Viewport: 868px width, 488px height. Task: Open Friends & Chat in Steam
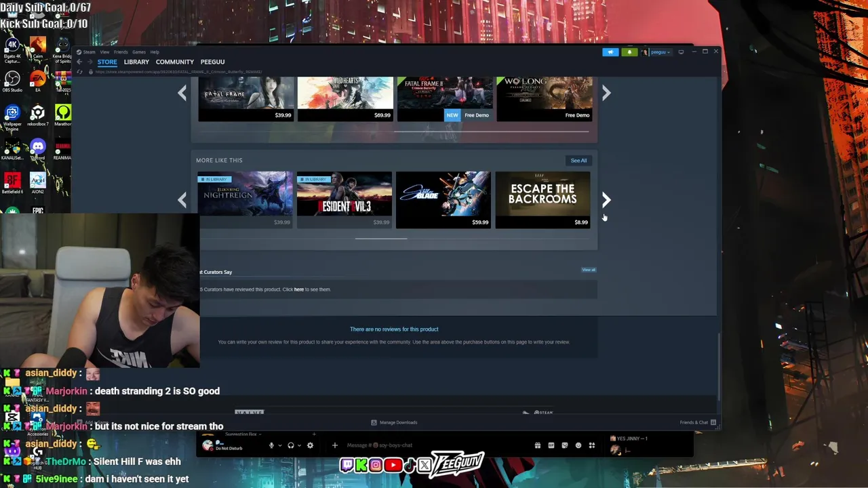(x=698, y=422)
